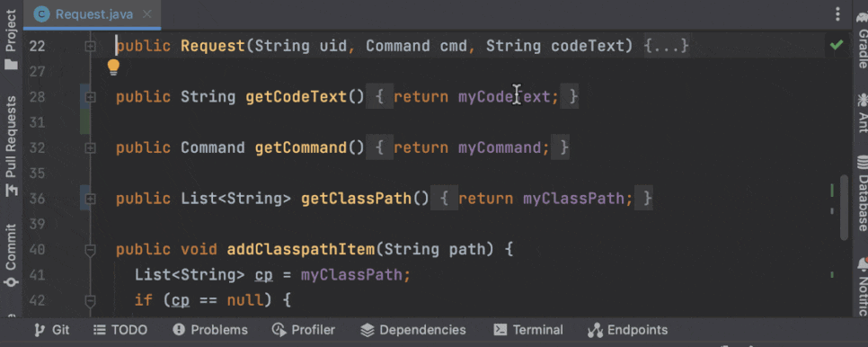Open the editor tabs more-options menu

tap(838, 13)
